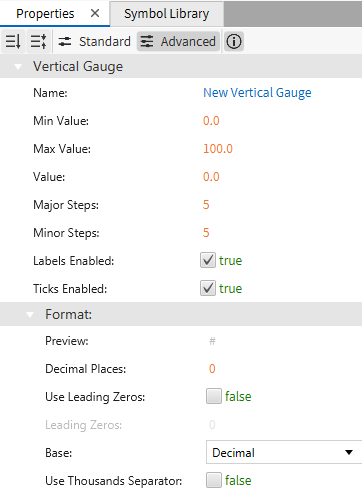Click the Decimal Places value
This screenshot has width=362, height=492.
click(212, 369)
